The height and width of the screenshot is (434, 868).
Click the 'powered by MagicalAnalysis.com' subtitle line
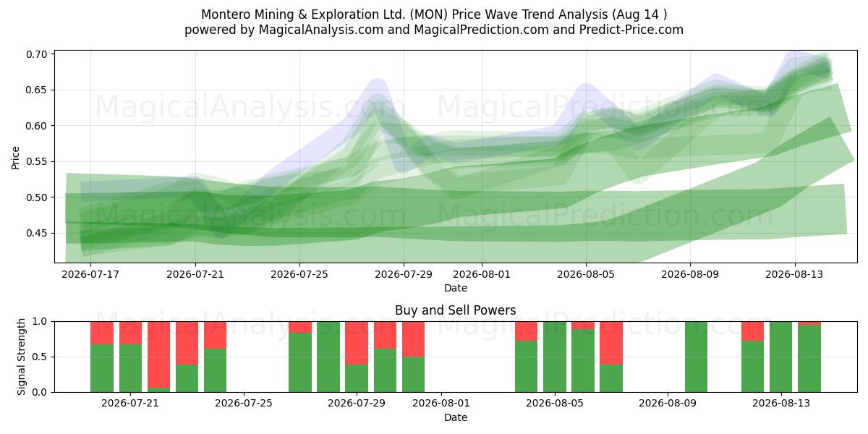(434, 30)
